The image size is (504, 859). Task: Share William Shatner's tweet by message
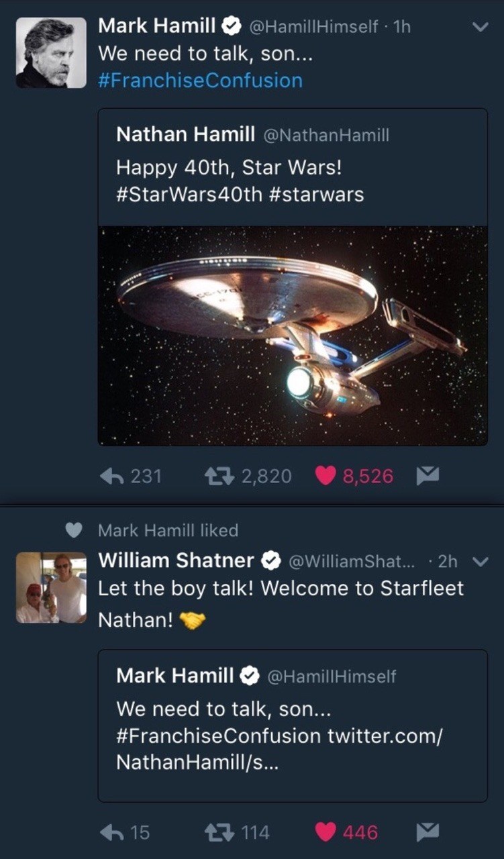click(x=427, y=833)
